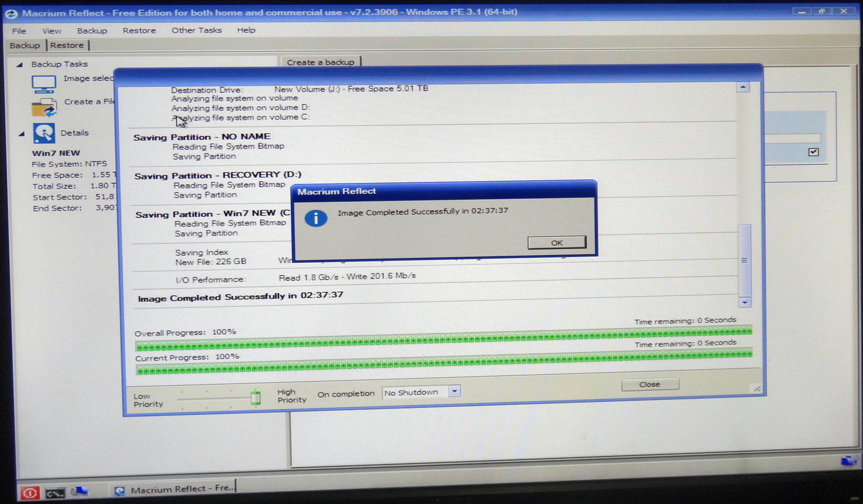Click the log scrollbar up arrow

point(743,87)
